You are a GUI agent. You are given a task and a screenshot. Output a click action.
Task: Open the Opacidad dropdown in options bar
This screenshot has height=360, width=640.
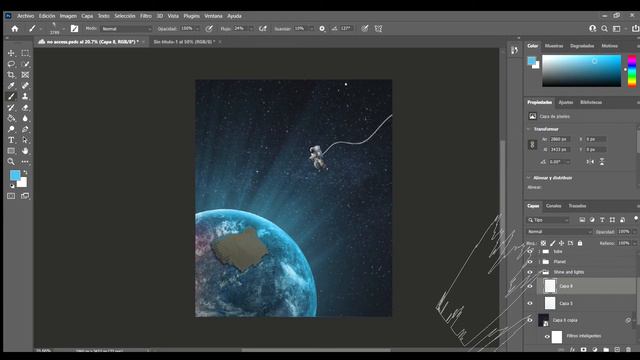[x=197, y=29]
